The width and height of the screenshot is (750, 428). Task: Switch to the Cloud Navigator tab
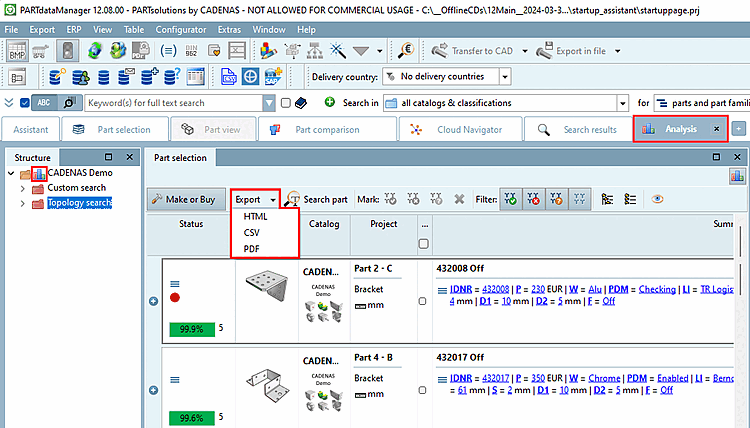point(460,130)
